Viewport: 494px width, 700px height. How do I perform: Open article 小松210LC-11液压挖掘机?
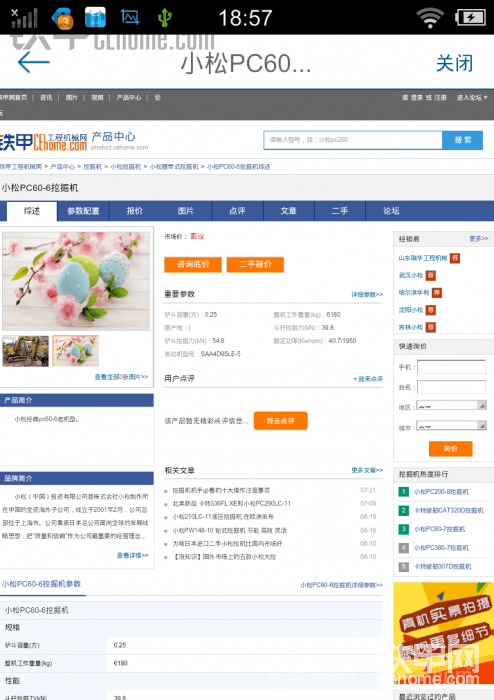click(x=223, y=517)
